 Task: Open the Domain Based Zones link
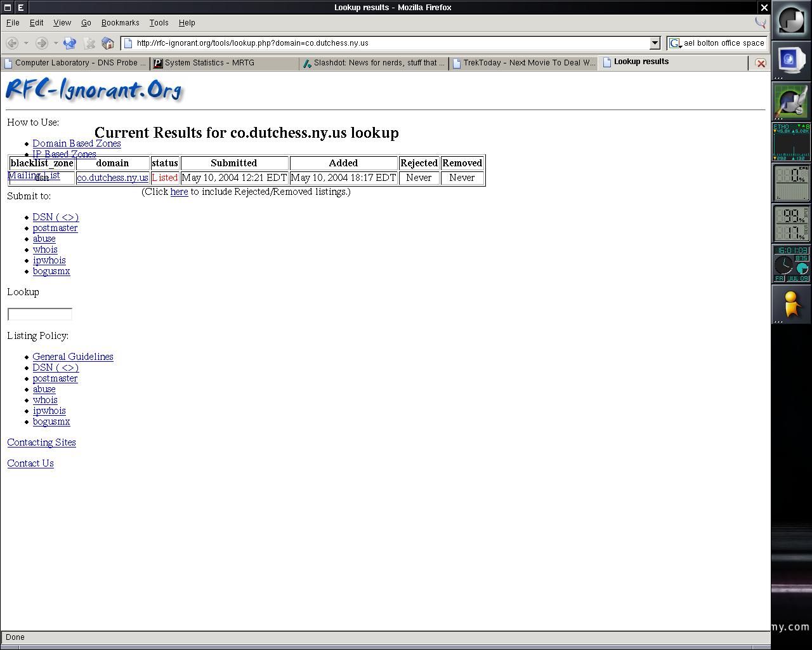pos(77,143)
